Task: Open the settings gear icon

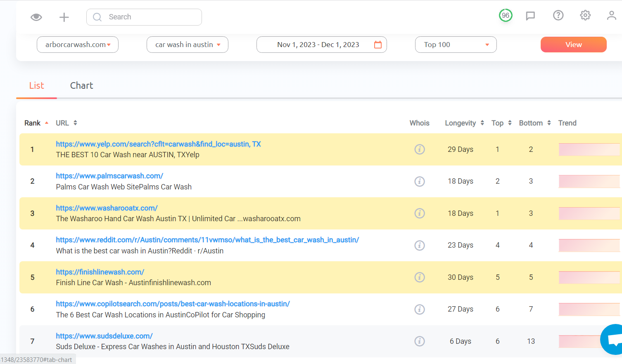Action: pyautogui.click(x=585, y=15)
